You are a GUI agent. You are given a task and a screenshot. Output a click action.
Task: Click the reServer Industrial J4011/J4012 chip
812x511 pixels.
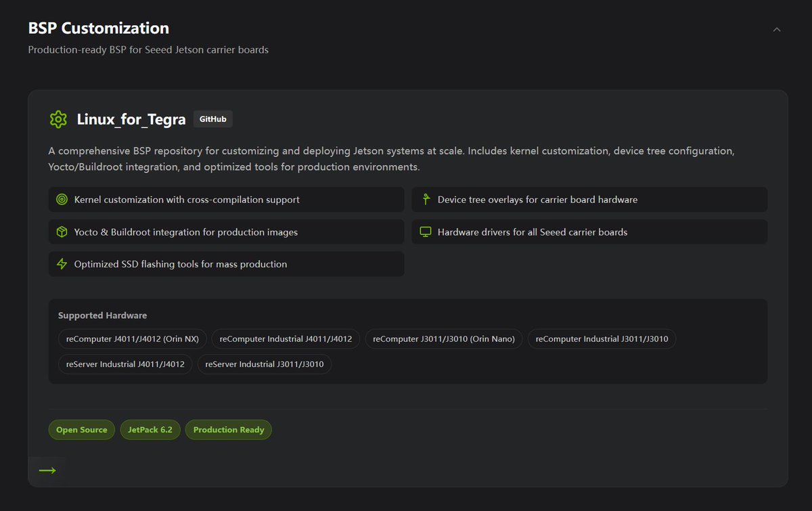(x=125, y=364)
